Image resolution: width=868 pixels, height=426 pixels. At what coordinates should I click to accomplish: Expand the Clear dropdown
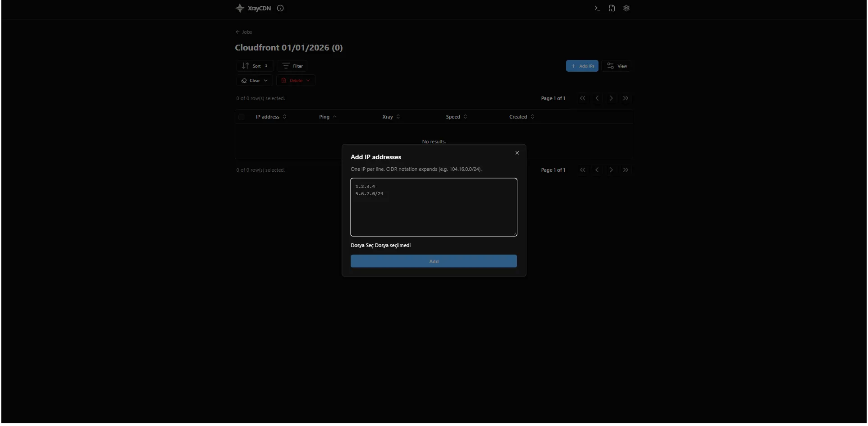255,80
